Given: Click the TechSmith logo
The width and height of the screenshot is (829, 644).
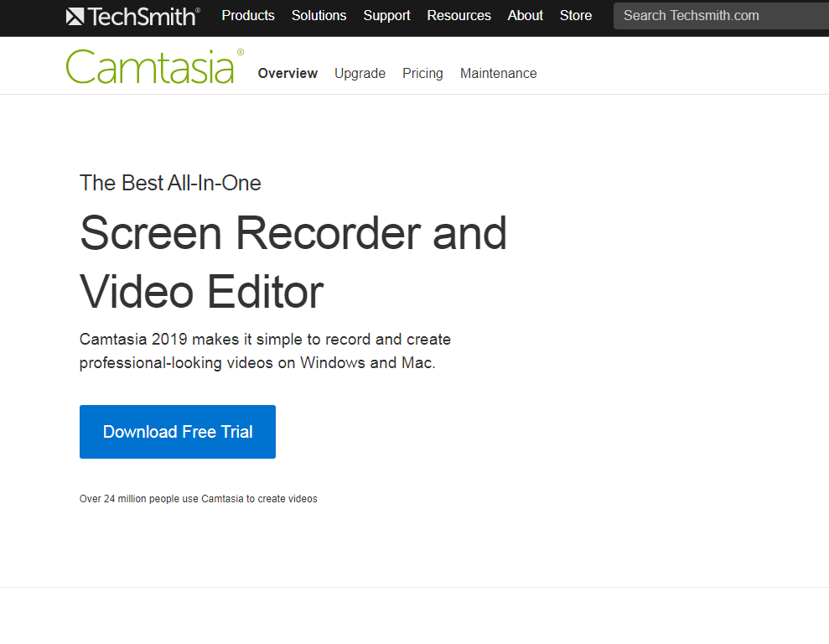Looking at the screenshot, I should pos(132,17).
